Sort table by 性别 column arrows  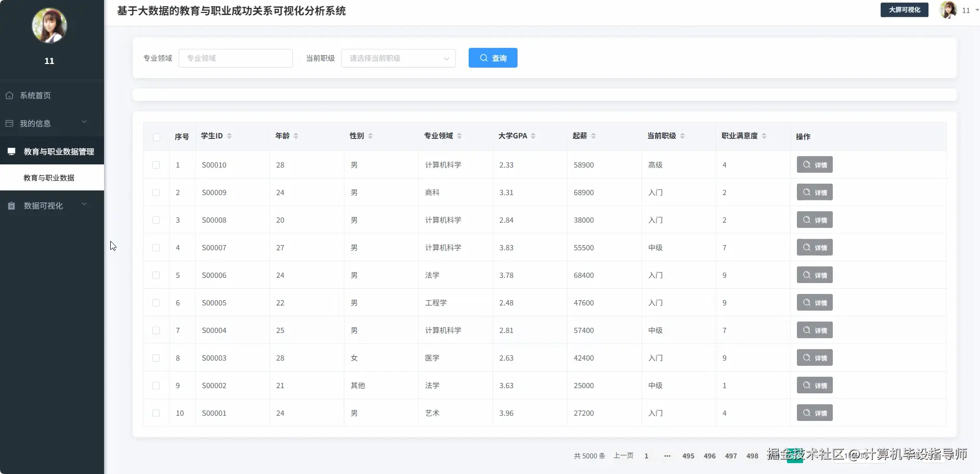[370, 136]
